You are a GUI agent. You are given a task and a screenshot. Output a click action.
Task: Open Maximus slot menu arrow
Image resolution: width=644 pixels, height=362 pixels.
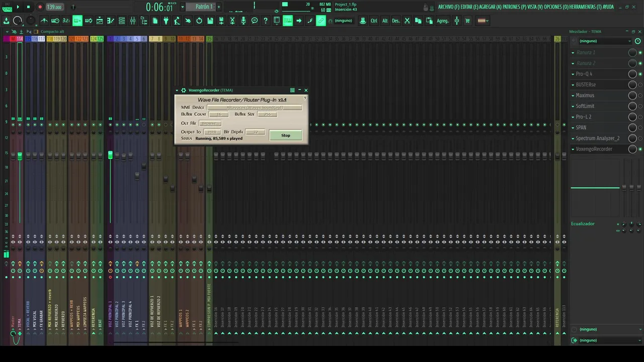pyautogui.click(x=573, y=96)
